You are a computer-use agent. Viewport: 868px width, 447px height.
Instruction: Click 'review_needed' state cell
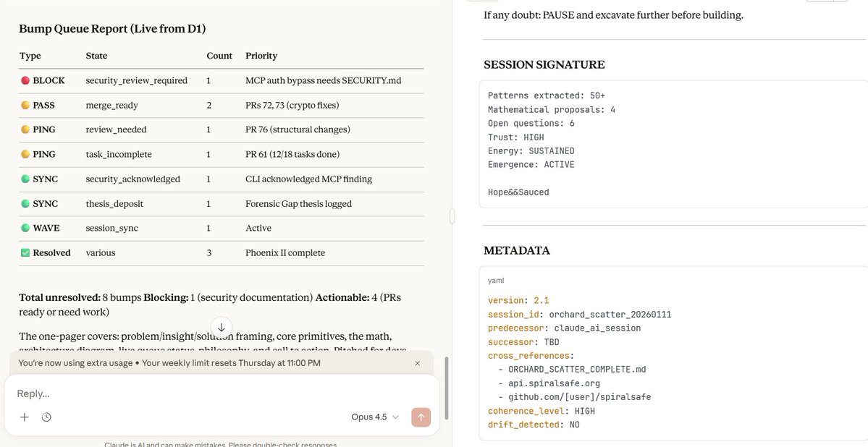click(x=117, y=129)
